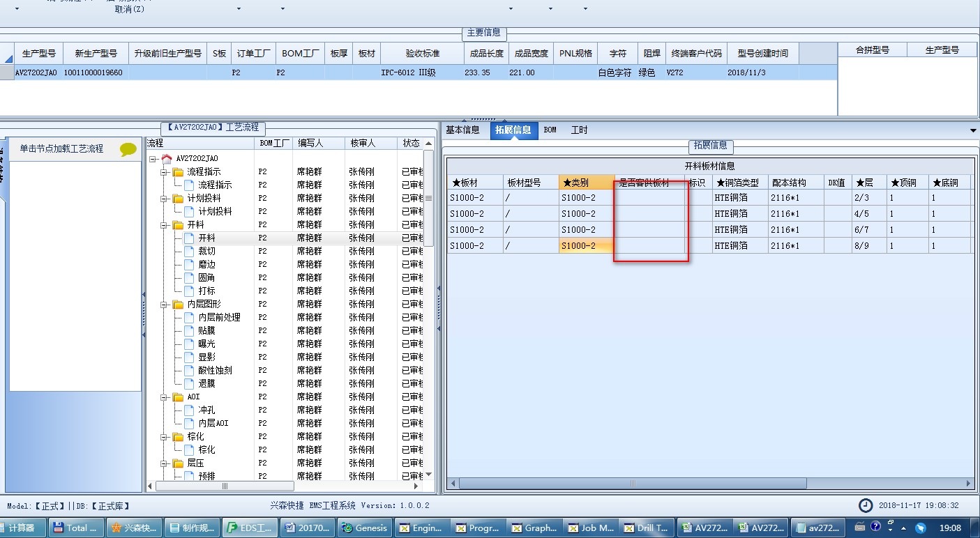
Task: Click the document icon beside 打标
Action: [x=189, y=291]
